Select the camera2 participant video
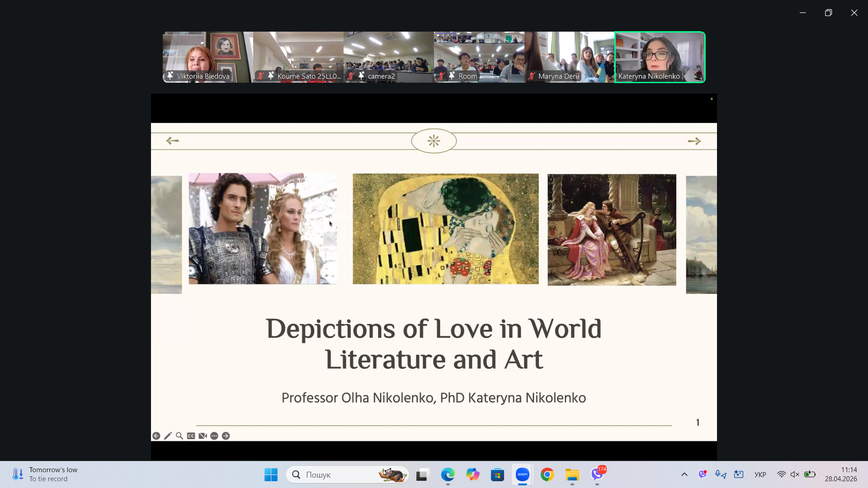868x488 pixels. [388, 57]
